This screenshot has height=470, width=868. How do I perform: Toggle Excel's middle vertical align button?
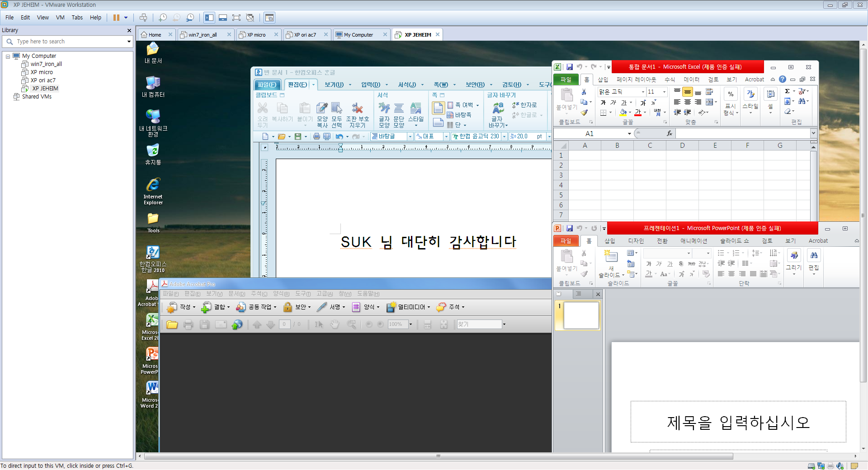(688, 92)
